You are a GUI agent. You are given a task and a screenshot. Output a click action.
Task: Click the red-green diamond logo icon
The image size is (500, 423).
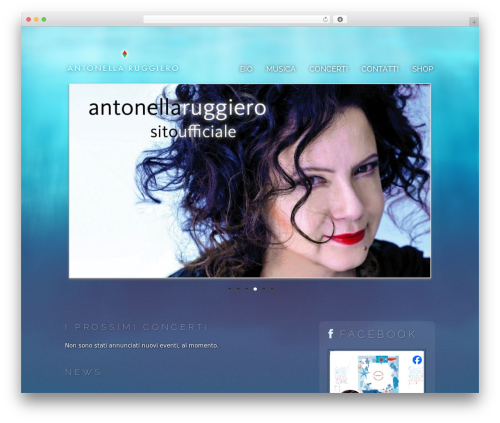click(x=125, y=54)
